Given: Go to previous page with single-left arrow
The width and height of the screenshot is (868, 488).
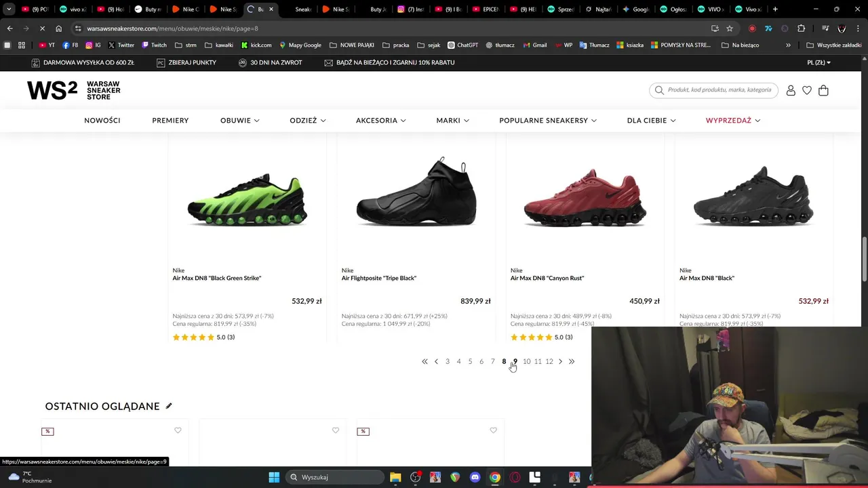Looking at the screenshot, I should coord(436,361).
